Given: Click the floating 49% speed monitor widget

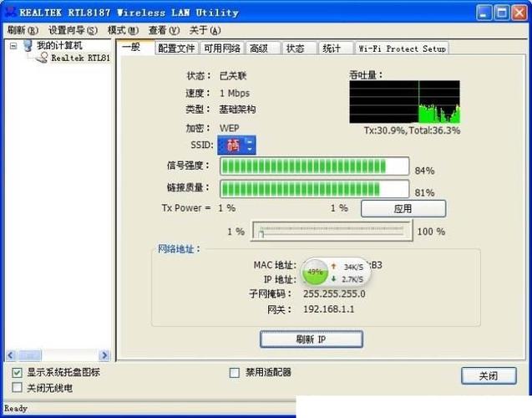Looking at the screenshot, I should click(336, 273).
